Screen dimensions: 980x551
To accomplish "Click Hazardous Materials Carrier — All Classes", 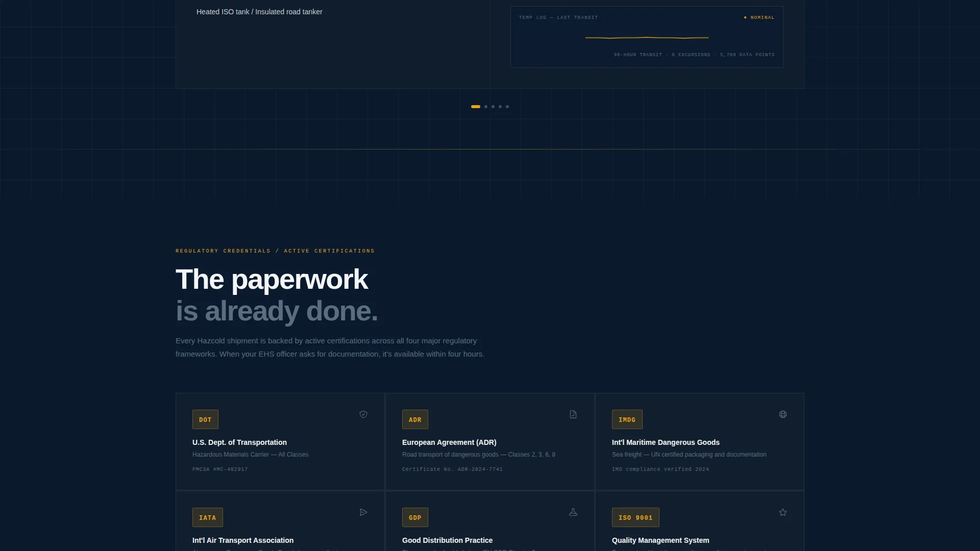I will click(250, 455).
